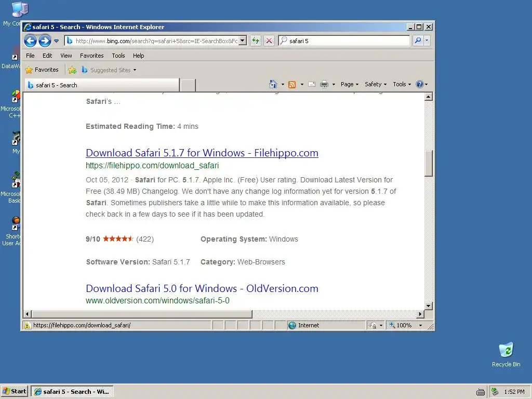Screen dimensions: 532x399
Task: Click the keyboard icon in system tray
Action: click(481, 392)
